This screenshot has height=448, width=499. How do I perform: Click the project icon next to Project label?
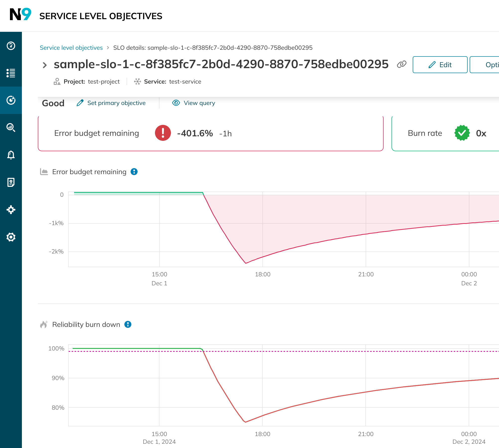(x=57, y=82)
